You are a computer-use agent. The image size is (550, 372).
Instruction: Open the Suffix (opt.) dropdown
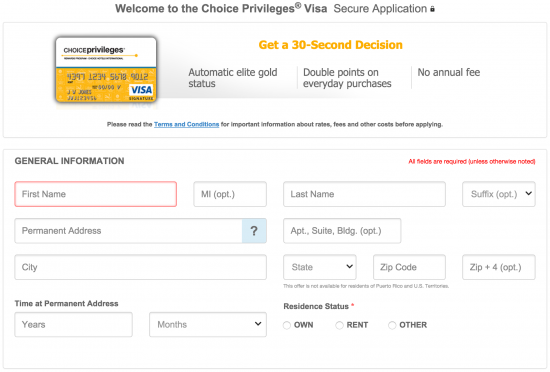(x=498, y=194)
